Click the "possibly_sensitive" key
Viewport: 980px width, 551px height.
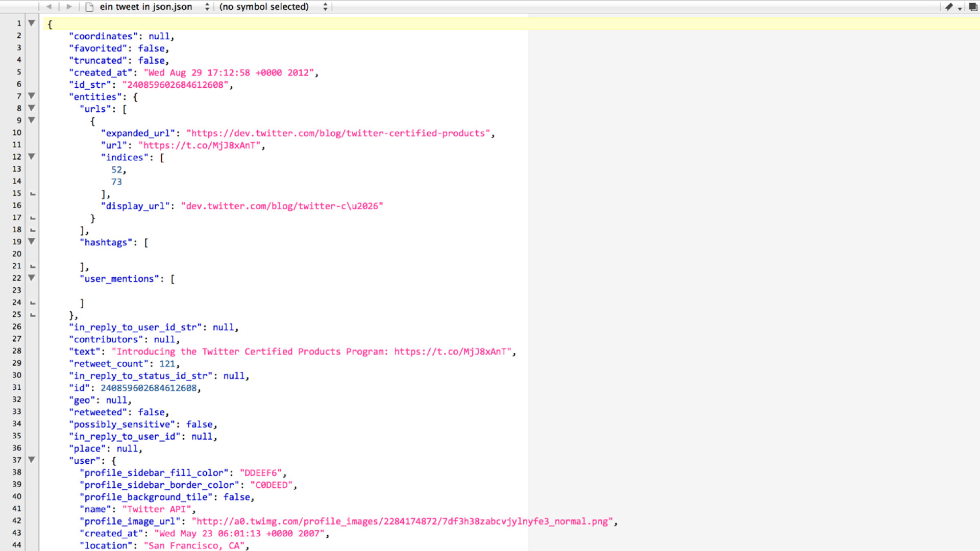pyautogui.click(x=122, y=424)
